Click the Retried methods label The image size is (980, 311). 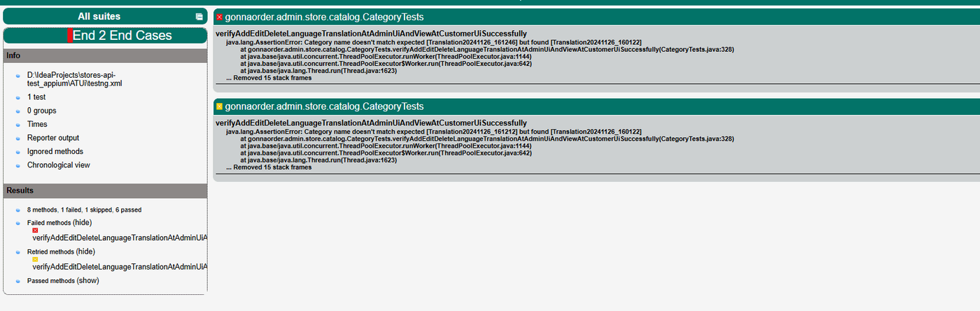pos(50,251)
